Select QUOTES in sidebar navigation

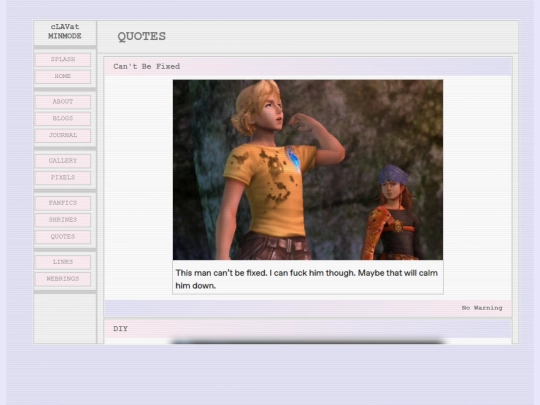click(63, 237)
